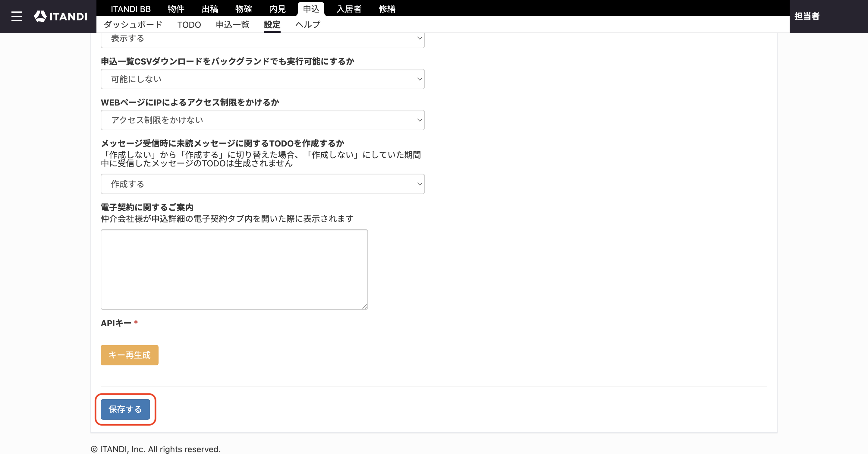Image resolution: width=868 pixels, height=454 pixels.
Task: Open unread message TODO dropdown 作成する
Action: (x=263, y=184)
